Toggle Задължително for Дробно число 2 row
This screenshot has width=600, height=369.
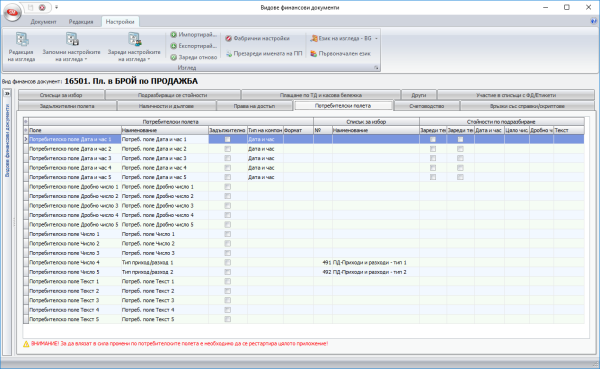(x=228, y=196)
